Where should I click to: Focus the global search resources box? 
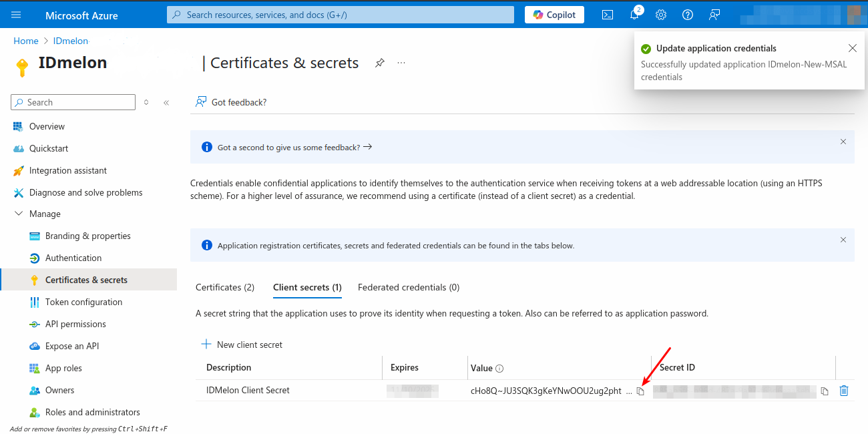coord(341,15)
